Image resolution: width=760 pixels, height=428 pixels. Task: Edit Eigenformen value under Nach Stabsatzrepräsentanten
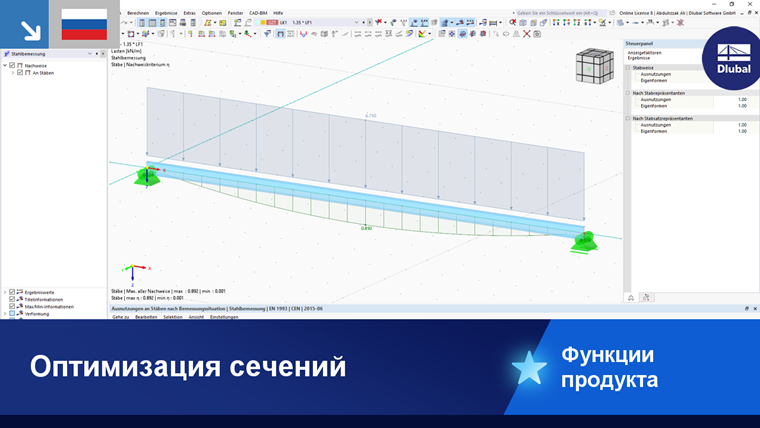pos(732,131)
